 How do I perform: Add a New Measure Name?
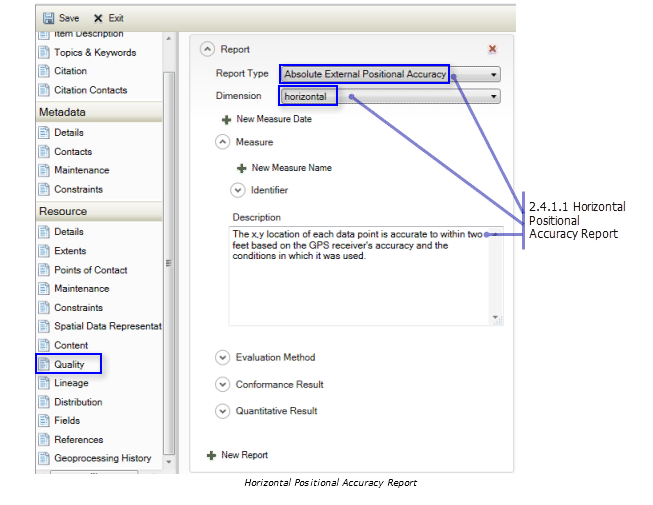pyautogui.click(x=292, y=168)
